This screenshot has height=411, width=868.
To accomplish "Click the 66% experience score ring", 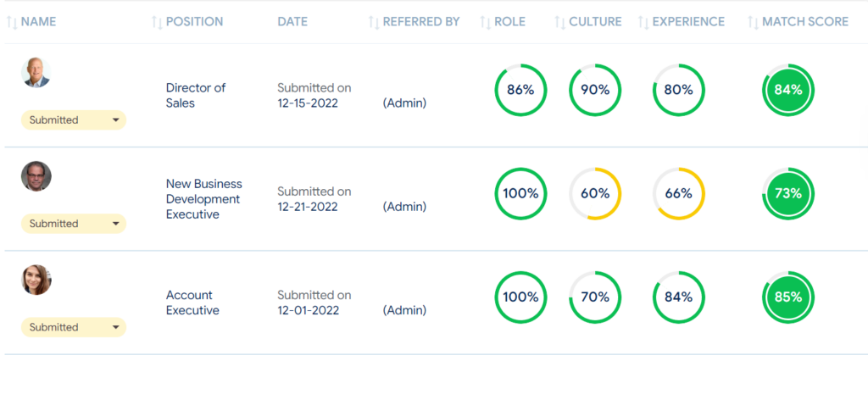I will (679, 193).
